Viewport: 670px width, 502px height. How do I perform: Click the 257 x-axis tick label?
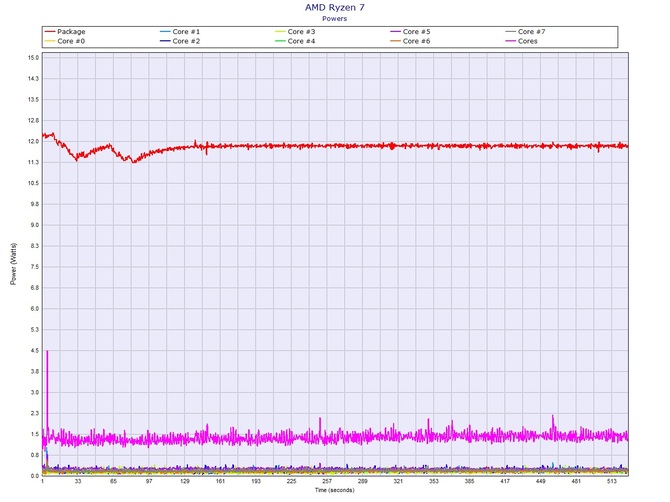[x=327, y=481]
